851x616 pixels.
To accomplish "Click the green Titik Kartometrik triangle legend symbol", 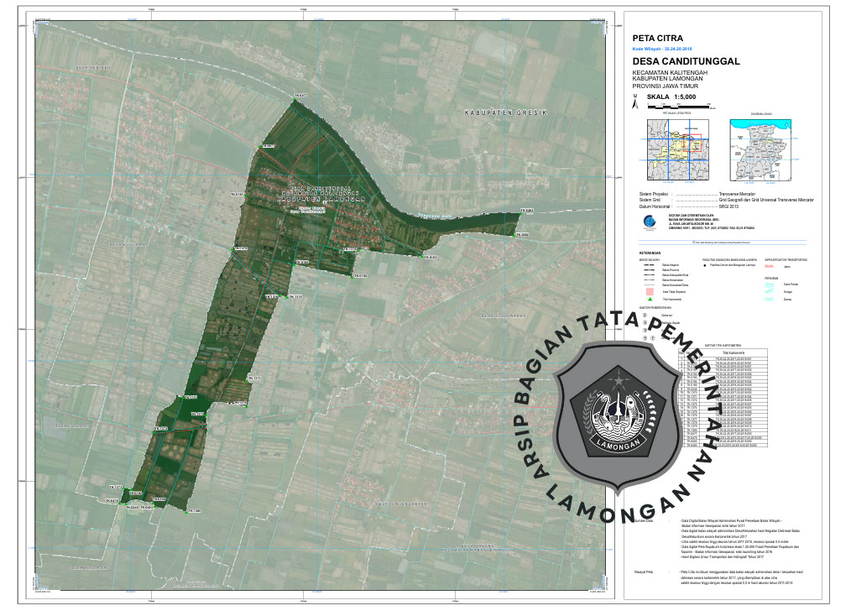I will (x=649, y=299).
